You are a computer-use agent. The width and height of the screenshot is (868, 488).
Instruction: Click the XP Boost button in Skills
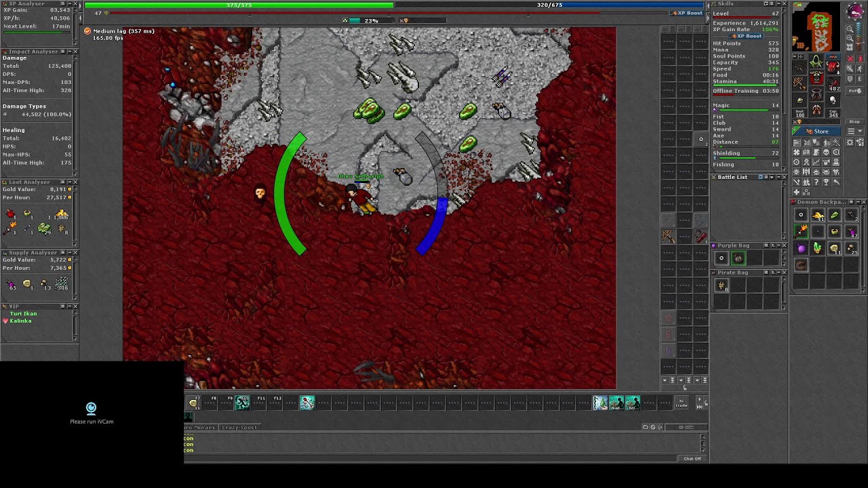pos(746,36)
